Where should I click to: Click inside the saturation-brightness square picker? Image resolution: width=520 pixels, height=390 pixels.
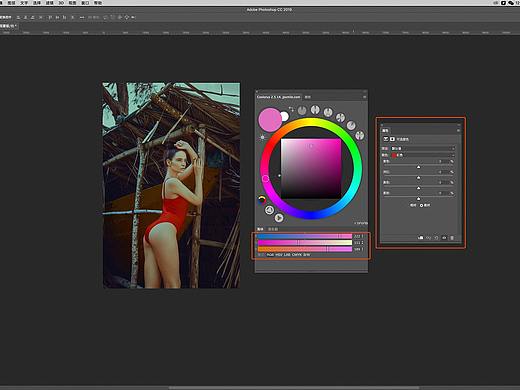click(x=311, y=169)
